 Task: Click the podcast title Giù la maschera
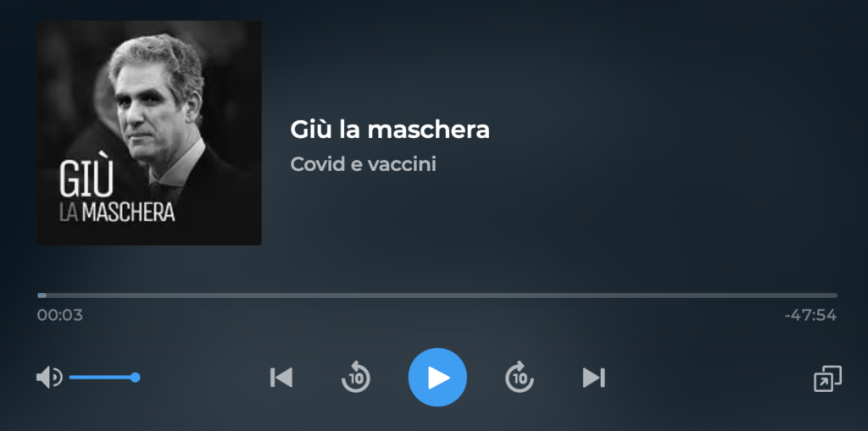(x=390, y=130)
